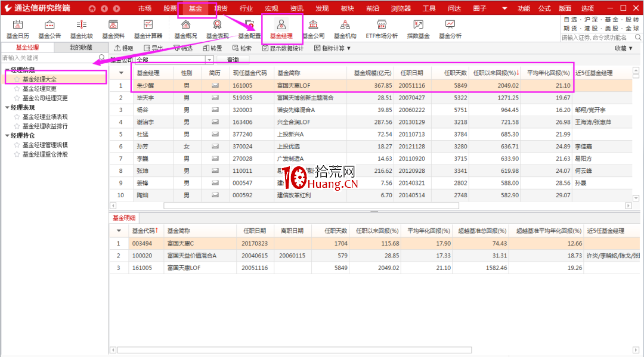Click the 检索 toolbar button
The width and height of the screenshot is (644, 357).
(242, 48)
